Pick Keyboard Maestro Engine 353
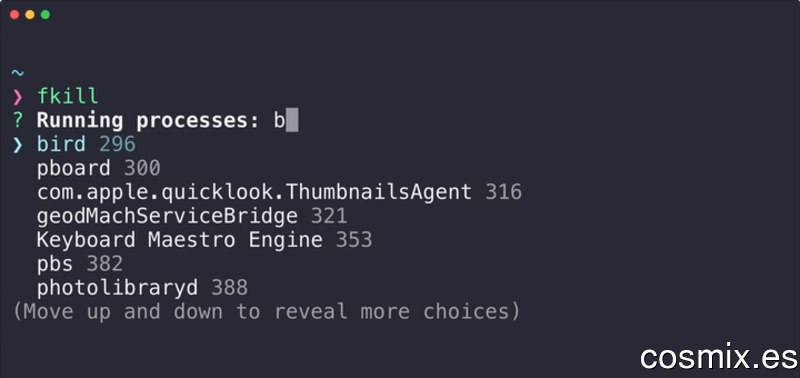This screenshot has width=800, height=378. point(205,240)
